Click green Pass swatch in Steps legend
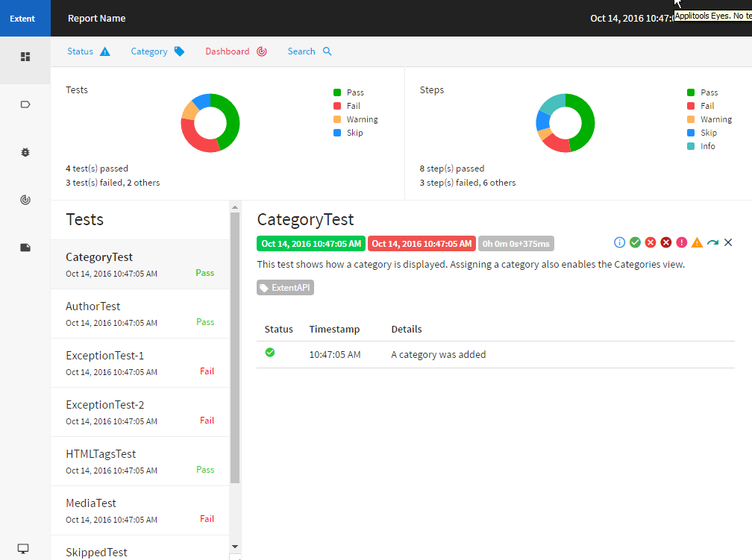752x560 pixels. point(691,92)
